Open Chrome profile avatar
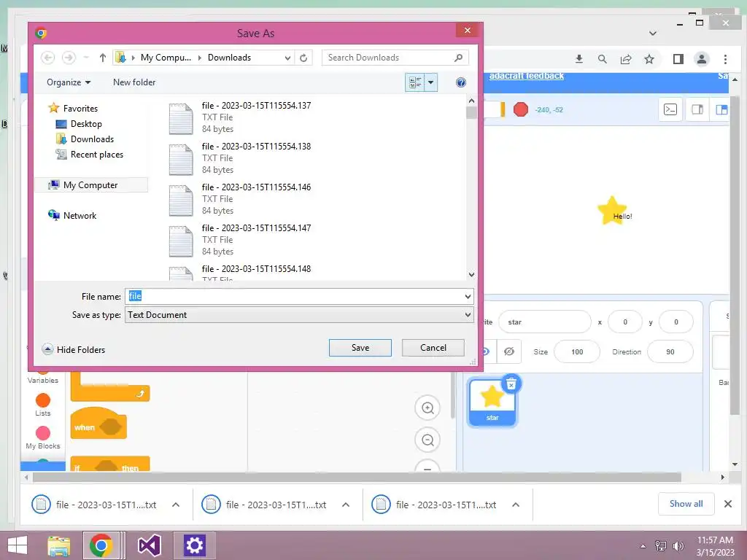This screenshot has width=747, height=560. [x=701, y=59]
